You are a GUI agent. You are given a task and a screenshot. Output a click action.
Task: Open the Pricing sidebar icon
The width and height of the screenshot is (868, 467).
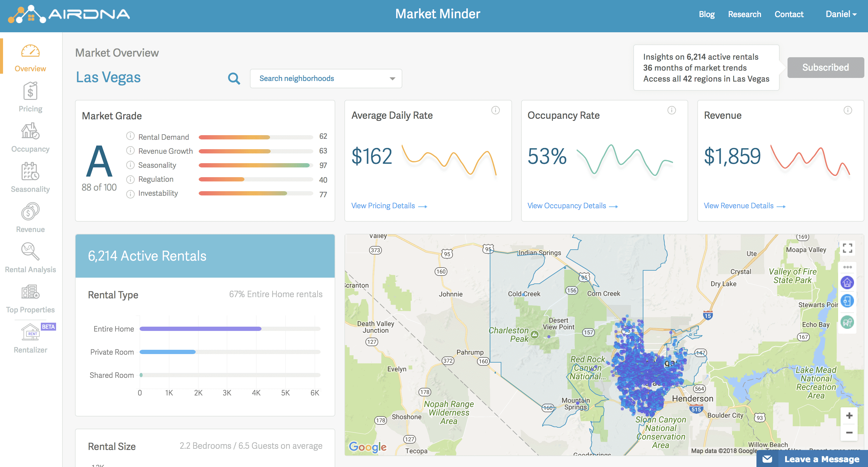pyautogui.click(x=30, y=91)
